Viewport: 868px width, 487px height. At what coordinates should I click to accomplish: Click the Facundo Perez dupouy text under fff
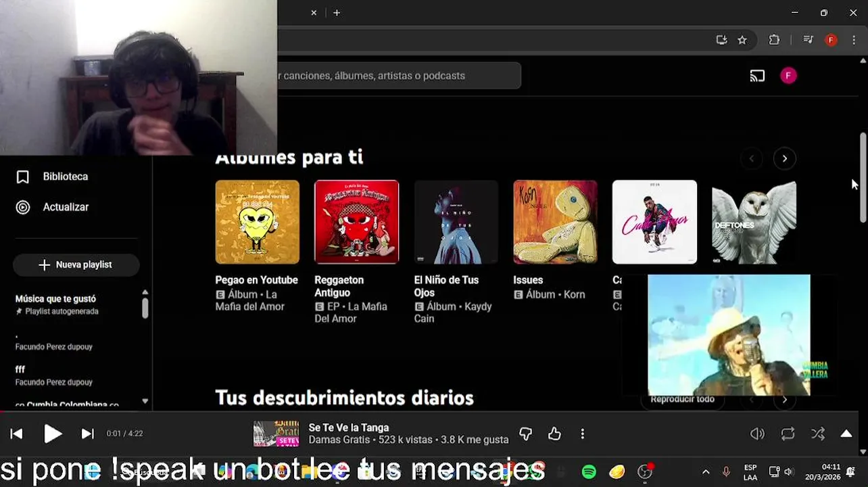[54, 382]
